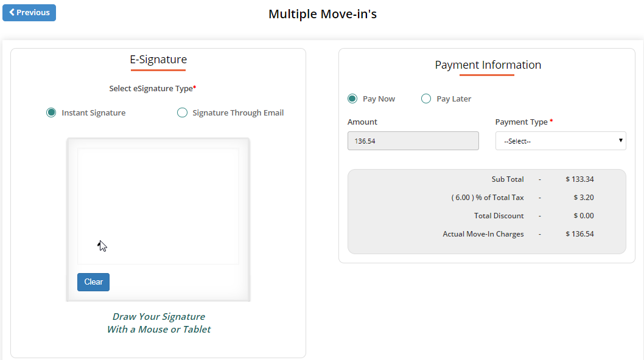Click the tax amount $ 3.20
Screen dimensions: 644x360
[x=584, y=198]
